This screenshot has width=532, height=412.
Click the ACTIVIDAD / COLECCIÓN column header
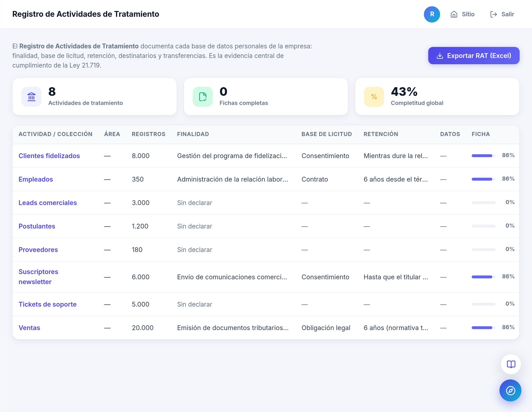pos(55,134)
